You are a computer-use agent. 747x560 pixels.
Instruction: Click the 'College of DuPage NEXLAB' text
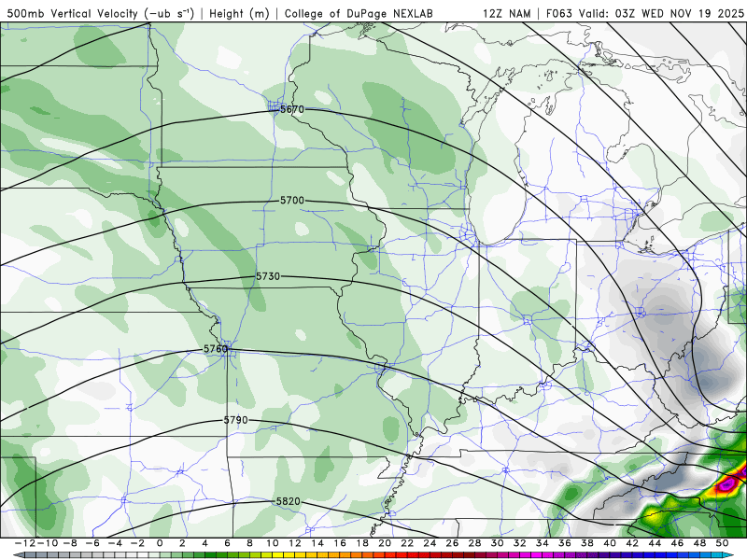point(359,13)
